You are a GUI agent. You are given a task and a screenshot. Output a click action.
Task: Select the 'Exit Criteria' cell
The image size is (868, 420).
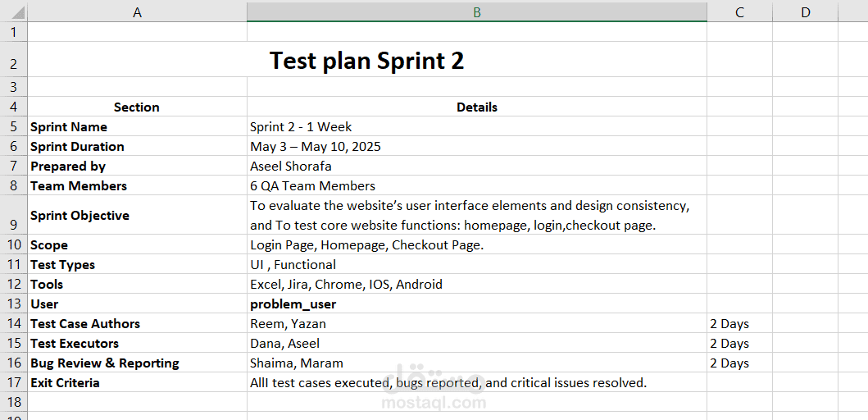click(137, 382)
